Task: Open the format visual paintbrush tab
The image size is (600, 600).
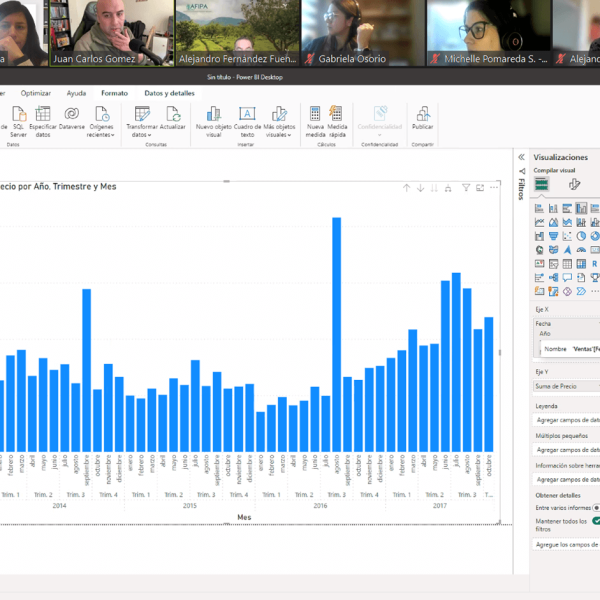Action: coord(575,184)
